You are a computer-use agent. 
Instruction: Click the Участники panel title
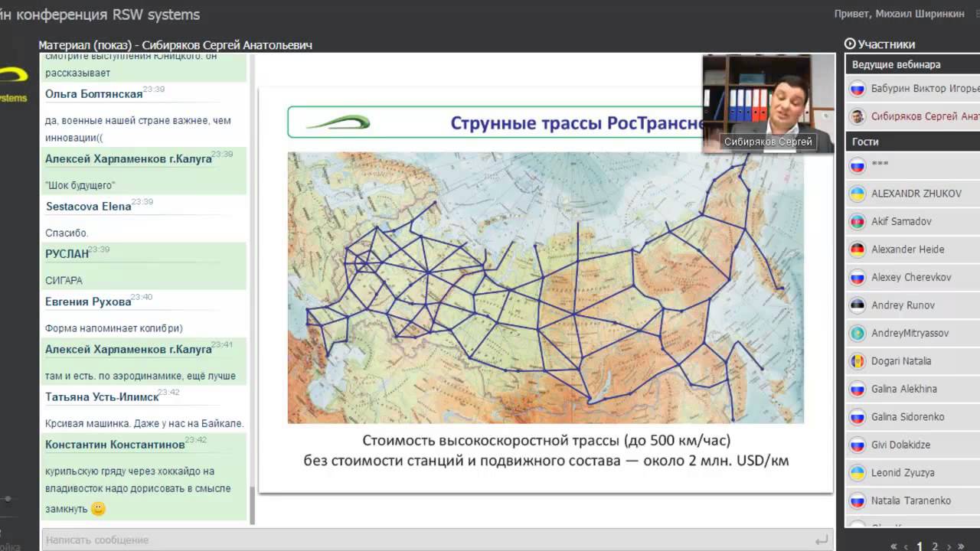[x=886, y=44]
